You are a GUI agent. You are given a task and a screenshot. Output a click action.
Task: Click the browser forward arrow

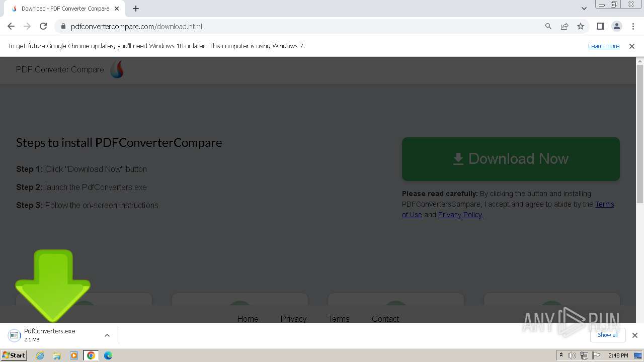point(27,26)
